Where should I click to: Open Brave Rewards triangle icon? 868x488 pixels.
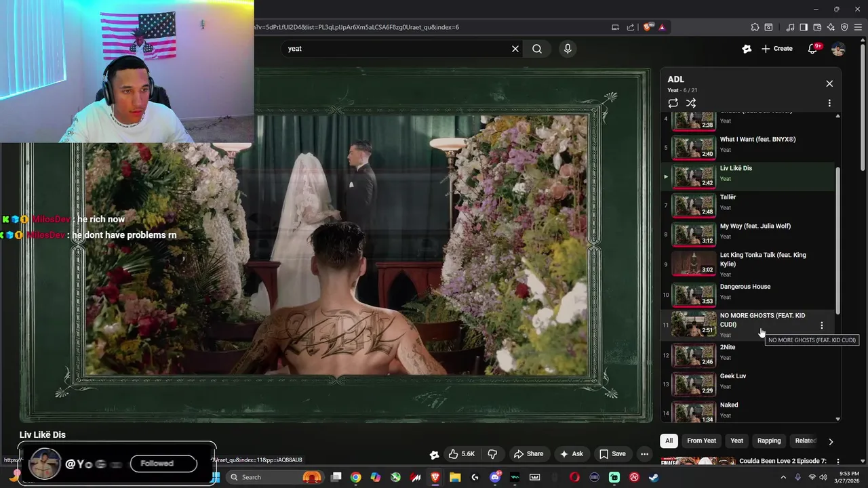[x=662, y=27]
